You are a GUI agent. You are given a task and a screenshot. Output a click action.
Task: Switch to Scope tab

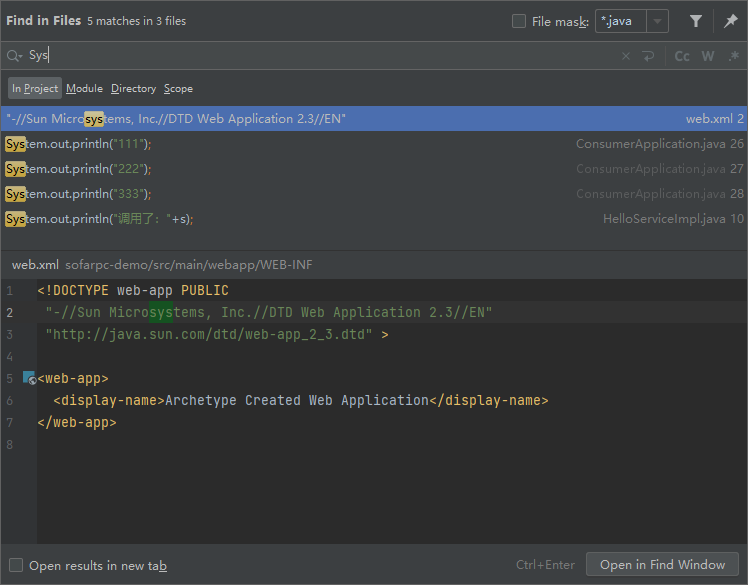178,88
